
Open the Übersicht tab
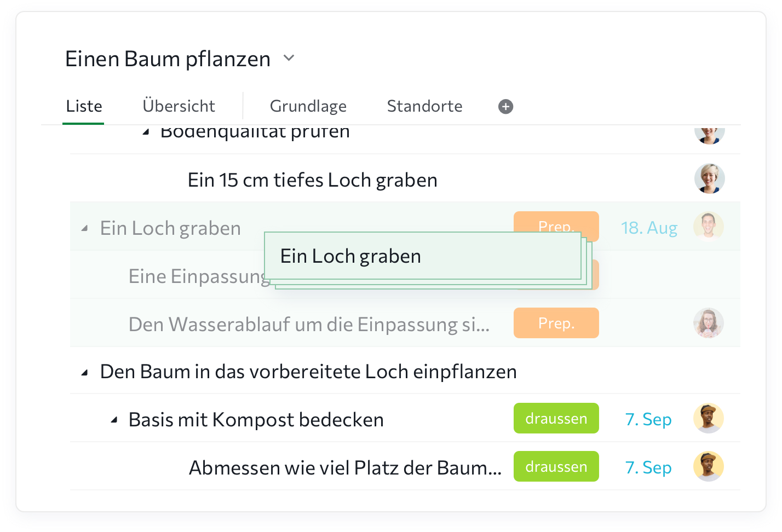(179, 106)
